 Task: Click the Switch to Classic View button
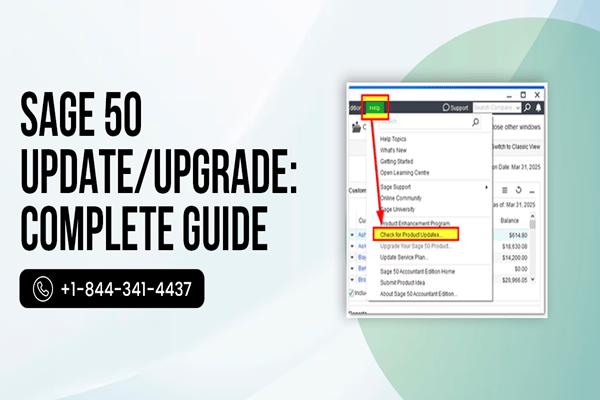(x=516, y=147)
